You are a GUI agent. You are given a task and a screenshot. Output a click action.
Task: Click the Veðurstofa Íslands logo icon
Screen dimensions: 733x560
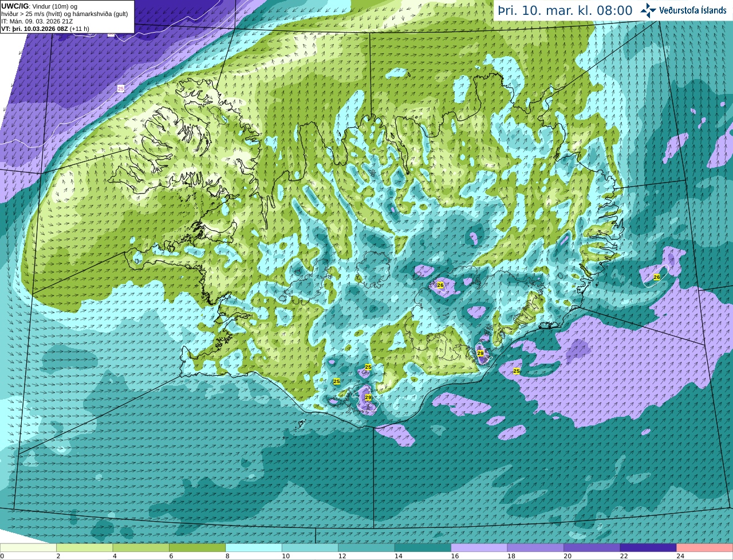coord(648,10)
